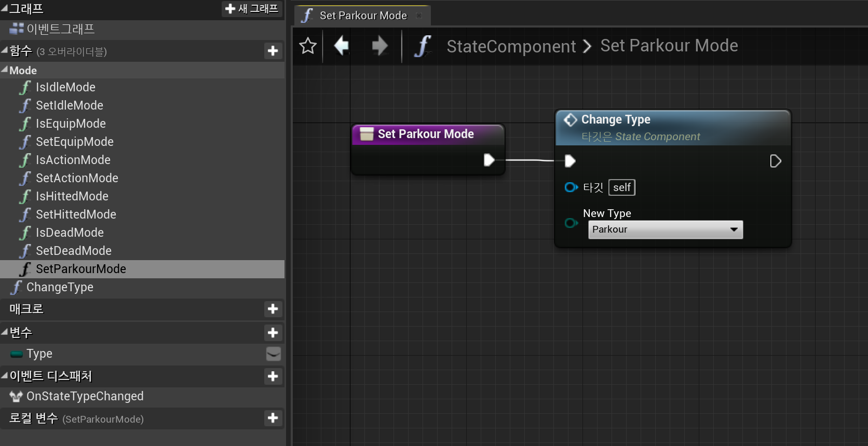The width and height of the screenshot is (868, 446).
Task: Click the 타깃 target input pin
Action: click(571, 187)
